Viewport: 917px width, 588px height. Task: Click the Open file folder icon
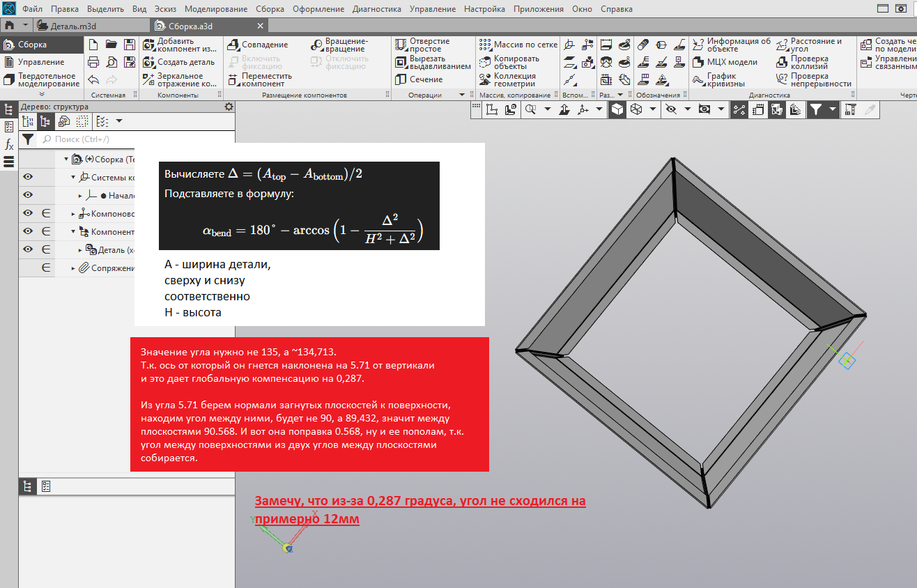[111, 45]
